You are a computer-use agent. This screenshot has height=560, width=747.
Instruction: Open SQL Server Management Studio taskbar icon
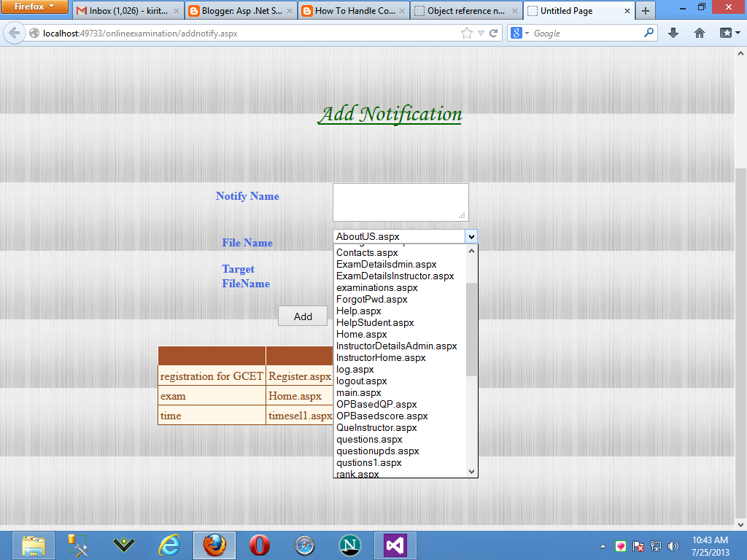[78, 545]
